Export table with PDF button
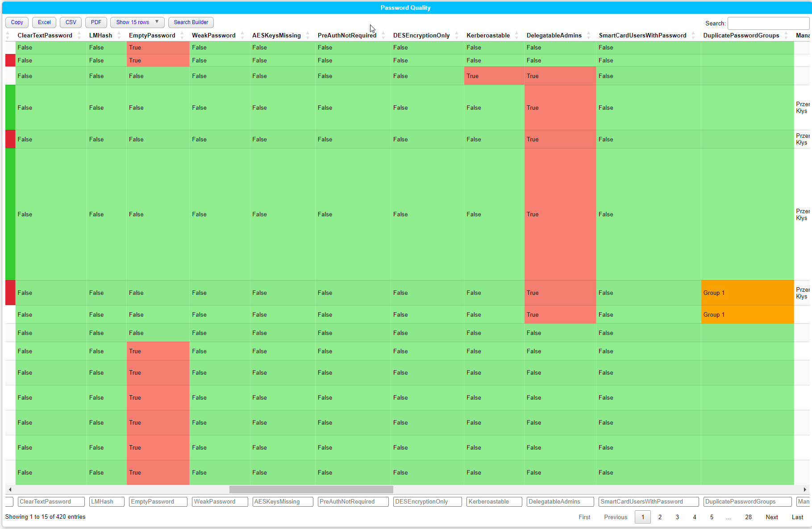The width and height of the screenshot is (812, 529). point(96,22)
